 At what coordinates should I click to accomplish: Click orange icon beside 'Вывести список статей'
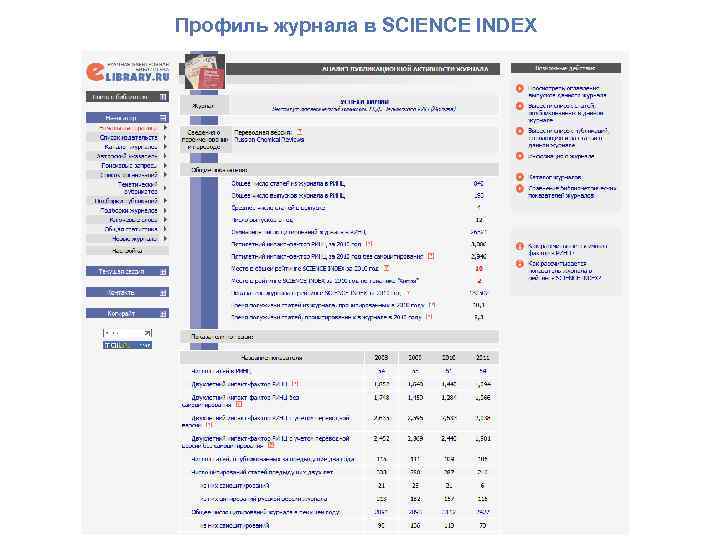520,106
